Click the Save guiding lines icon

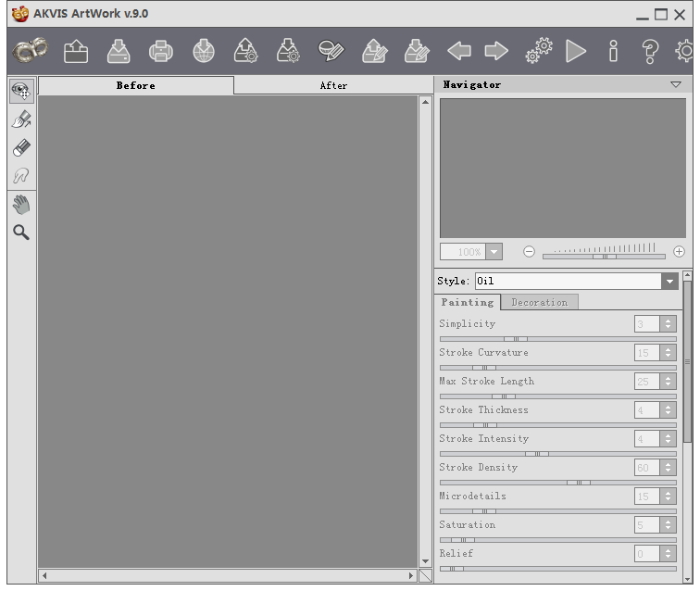point(417,51)
